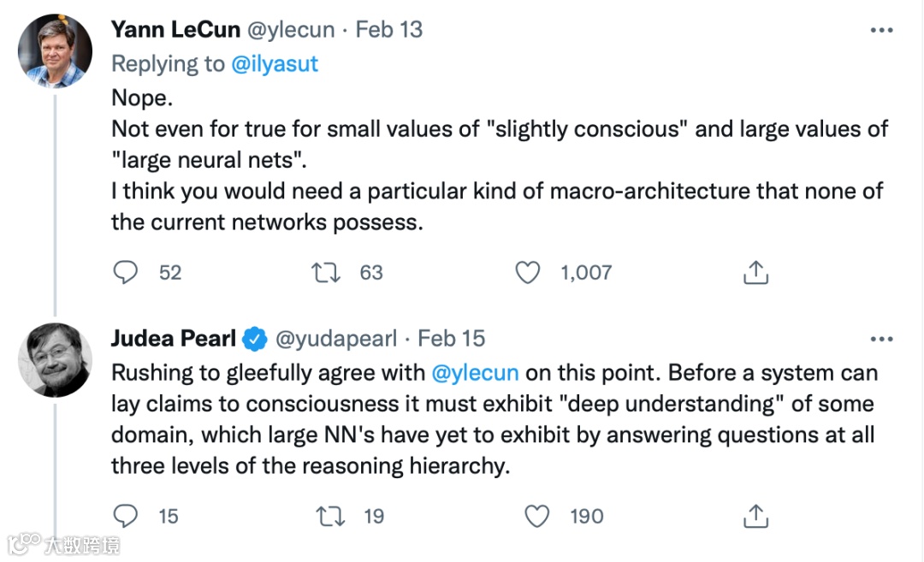Screen dimensions: 924x562
Task: Click Judea Pearl's verified badge
Action: click(253, 340)
